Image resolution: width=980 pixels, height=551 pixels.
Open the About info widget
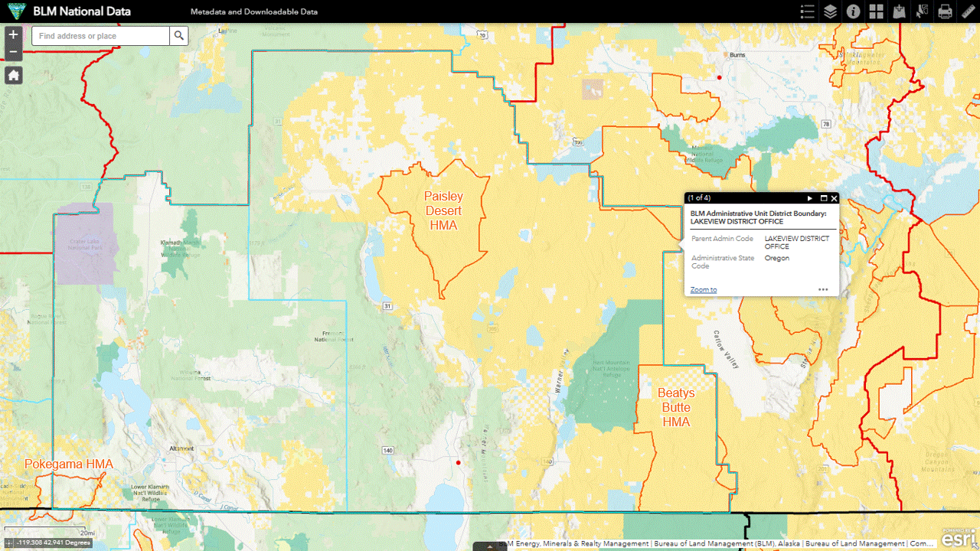coord(853,11)
